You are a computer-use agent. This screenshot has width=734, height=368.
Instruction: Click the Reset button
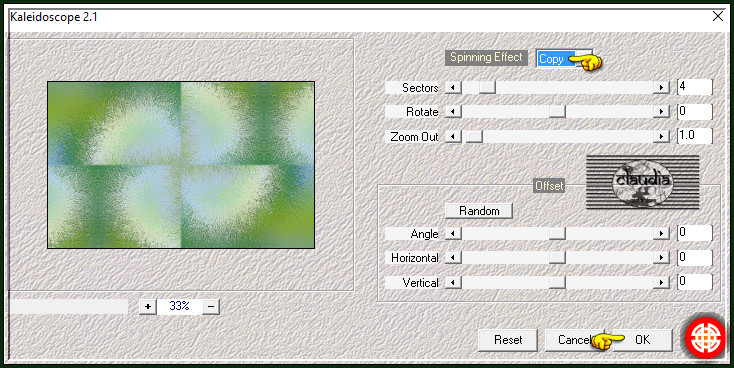point(508,340)
